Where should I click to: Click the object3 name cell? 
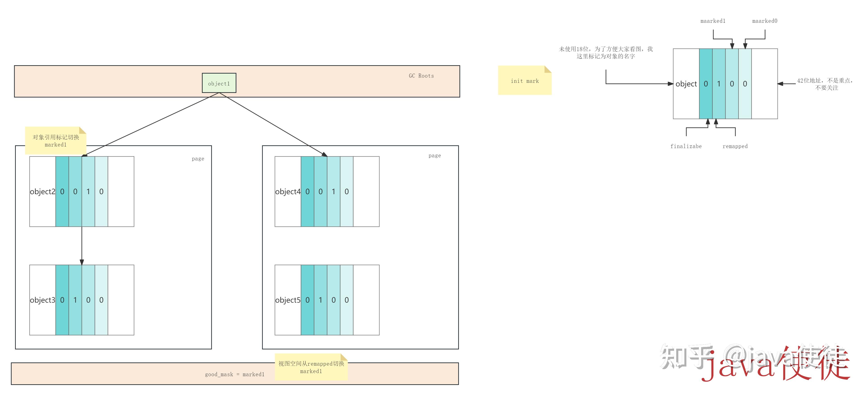click(x=43, y=300)
